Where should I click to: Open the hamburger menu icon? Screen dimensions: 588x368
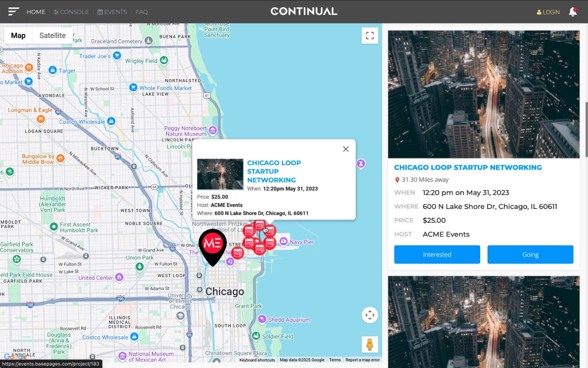(14, 11)
